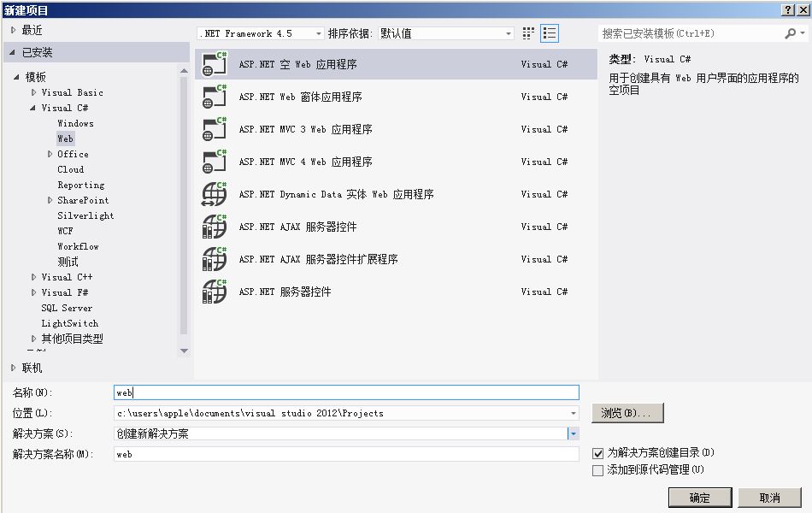Expand the 联机 section
This screenshot has height=513, width=812.
14,368
